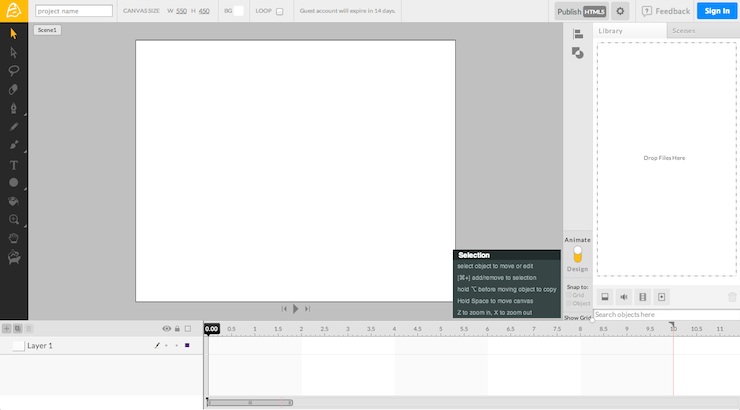
Task: Pick the Pen tool in the toolbar
Action: [14, 108]
